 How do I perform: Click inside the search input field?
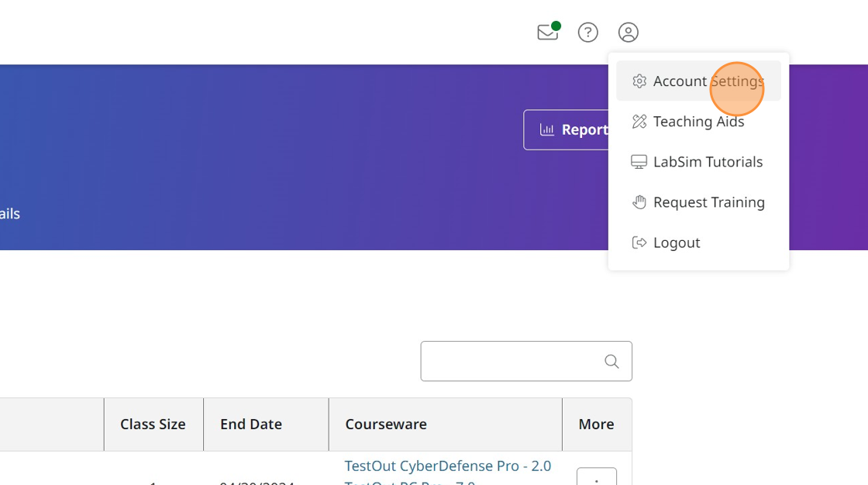511,361
